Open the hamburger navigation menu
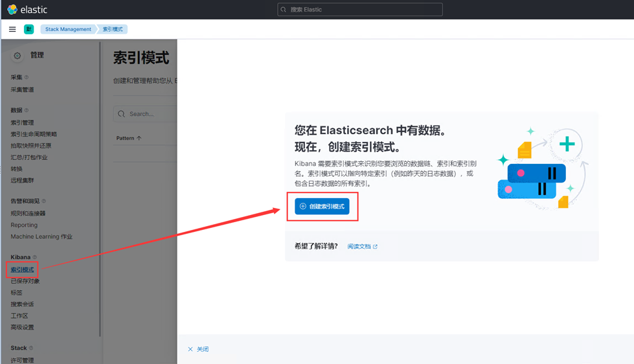Viewport: 634px width, 364px height. click(x=12, y=29)
